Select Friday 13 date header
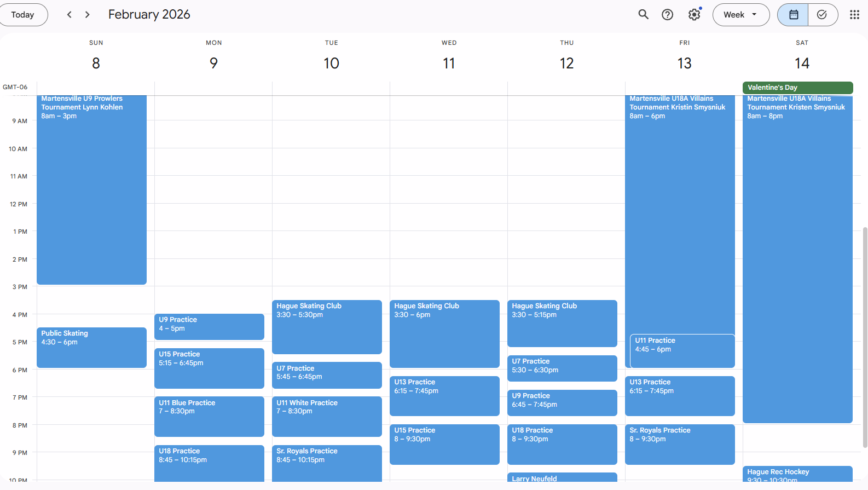This screenshot has width=868, height=490. tap(684, 64)
